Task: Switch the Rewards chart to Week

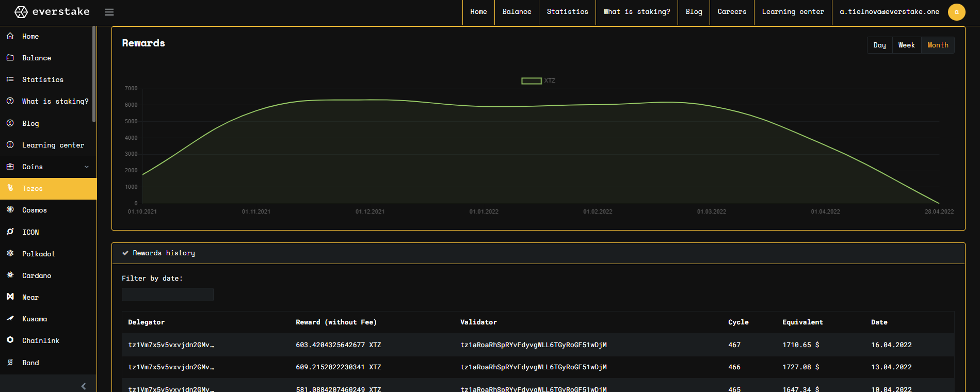Action: click(x=907, y=45)
